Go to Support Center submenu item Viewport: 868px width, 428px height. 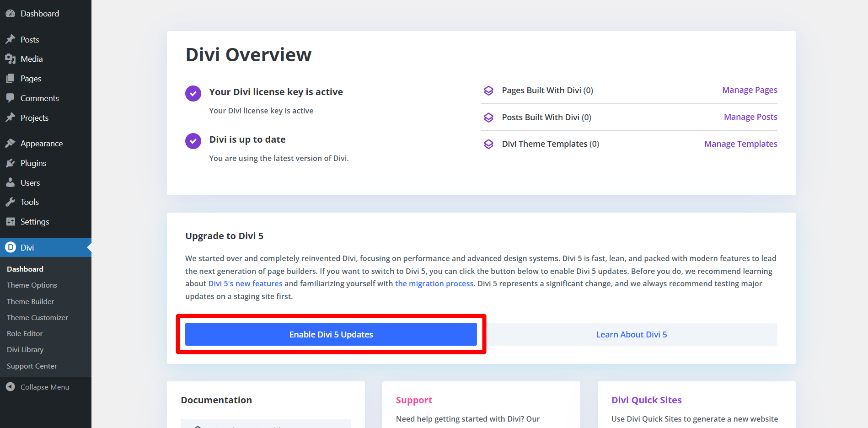[x=32, y=366]
